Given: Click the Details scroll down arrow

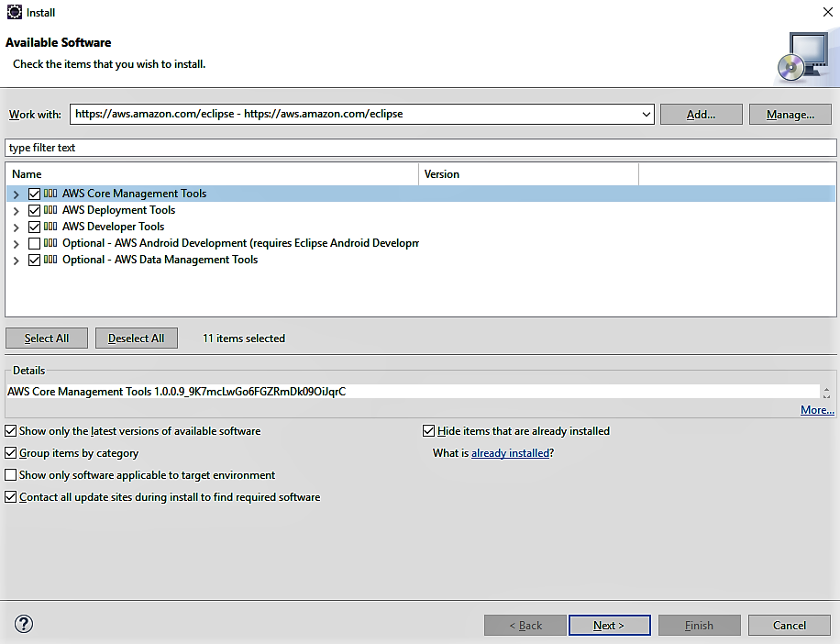Looking at the screenshot, I should tap(826, 396).
